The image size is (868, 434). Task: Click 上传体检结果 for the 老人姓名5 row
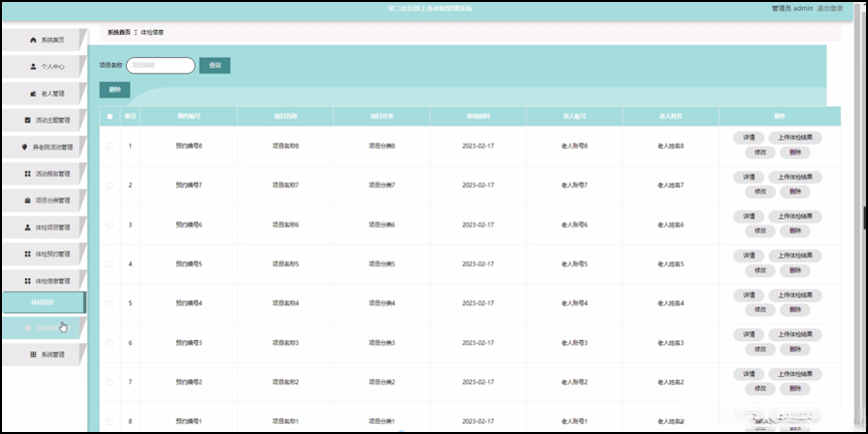click(795, 255)
